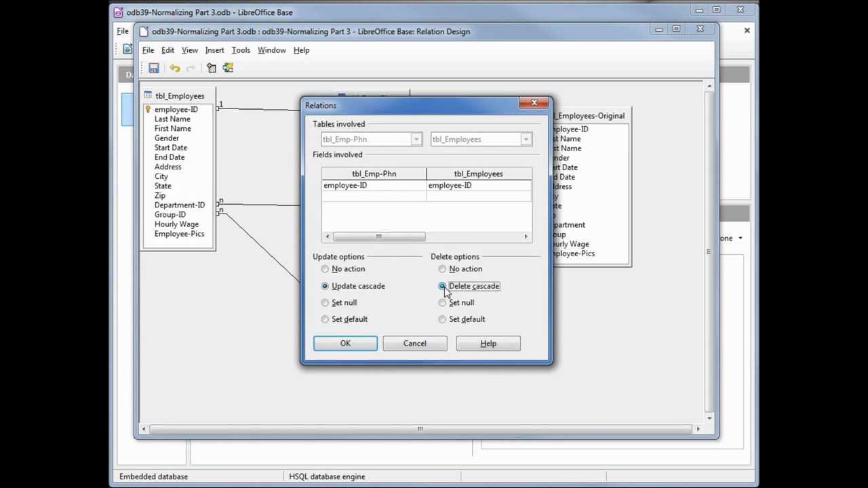Click the fields grid horizontal scrollbar thumb
This screenshot has width=868, height=488.
[x=379, y=237]
